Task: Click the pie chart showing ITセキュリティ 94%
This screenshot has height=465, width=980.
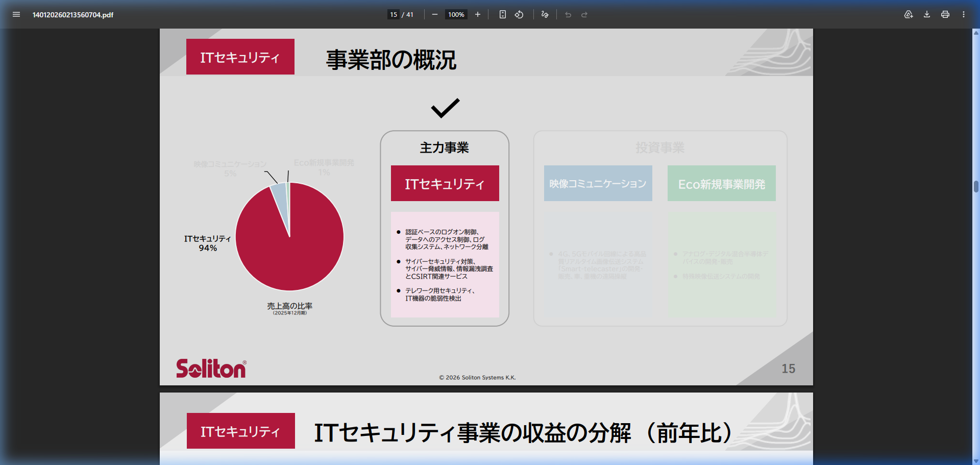Action: 289,236
